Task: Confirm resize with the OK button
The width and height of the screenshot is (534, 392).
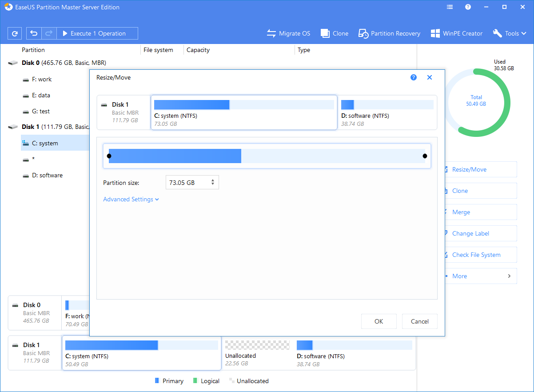Action: [379, 321]
